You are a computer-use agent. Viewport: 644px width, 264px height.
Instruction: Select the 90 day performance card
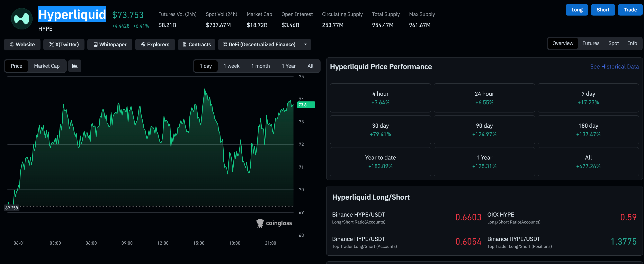point(484,130)
